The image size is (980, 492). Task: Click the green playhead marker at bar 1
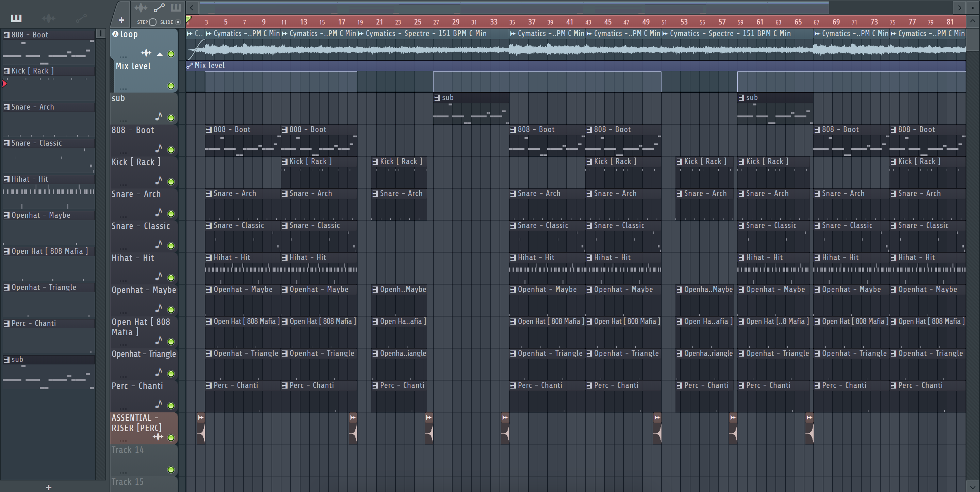point(188,20)
